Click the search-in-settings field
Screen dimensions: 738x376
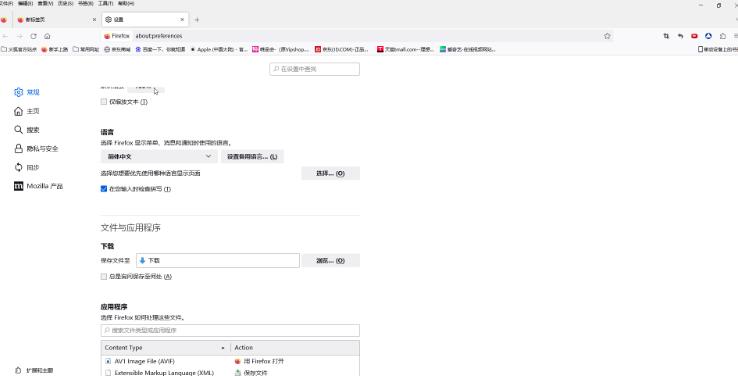point(314,69)
